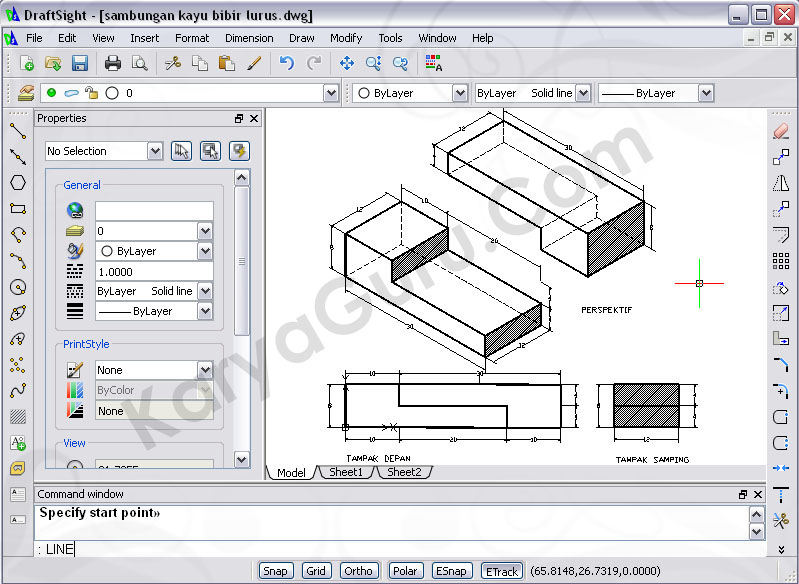Click the Grid status button

316,571
